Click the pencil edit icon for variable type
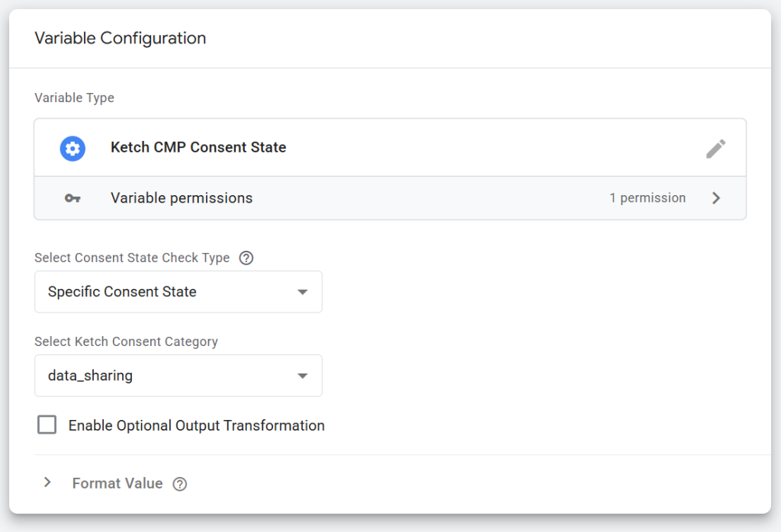 (x=715, y=149)
